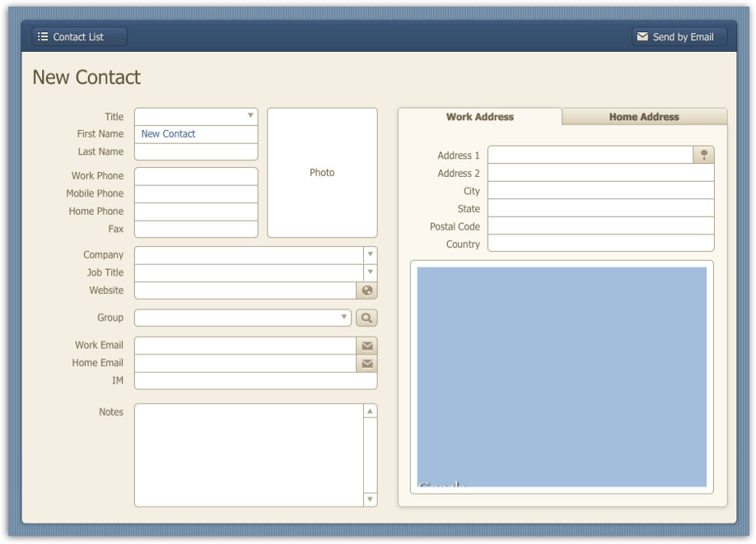Image resolution: width=756 pixels, height=544 pixels.
Task: Expand the Company dropdown
Action: [369, 254]
